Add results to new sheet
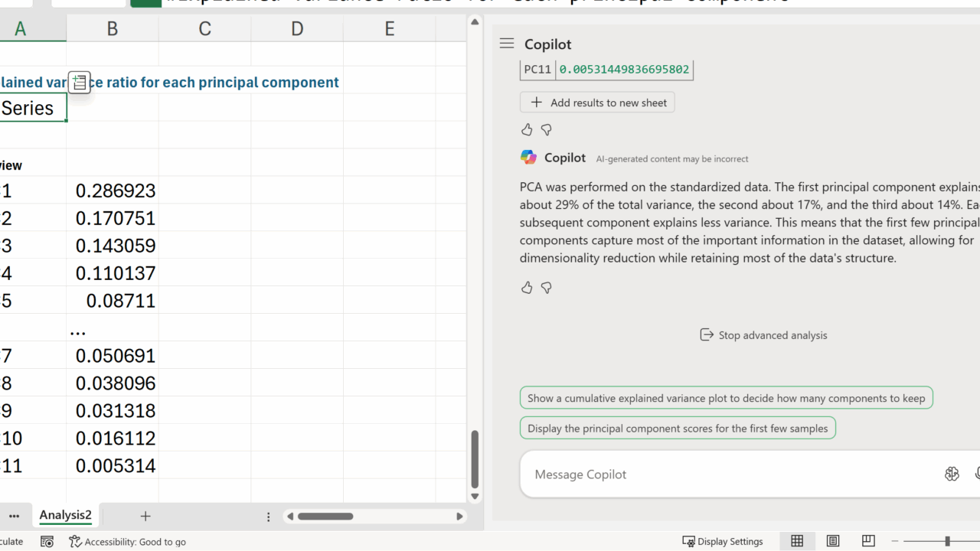Screen dimensions: 980x551 597,103
